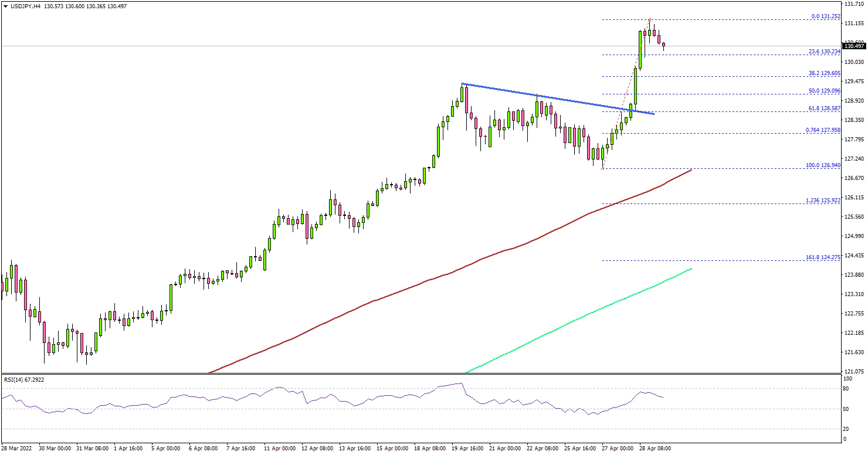The image size is (868, 455).
Task: Open the chart dropdown arrow beside USDJPY,H4
Action: 5,6
